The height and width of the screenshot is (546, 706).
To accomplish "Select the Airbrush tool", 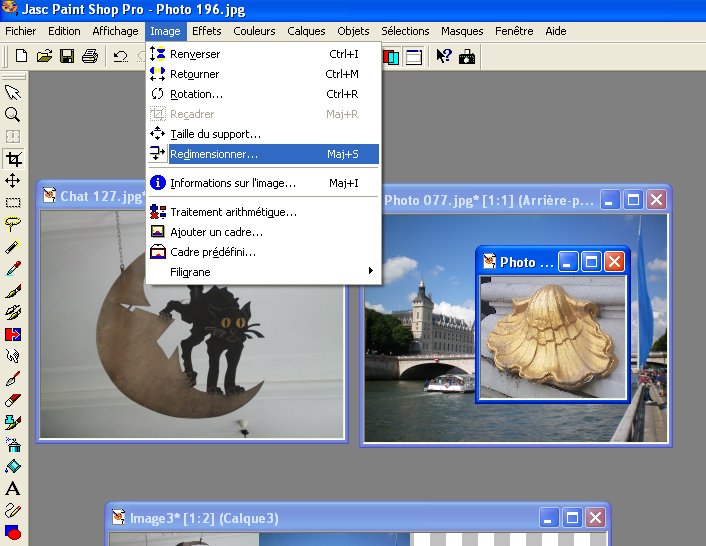I will 13,445.
